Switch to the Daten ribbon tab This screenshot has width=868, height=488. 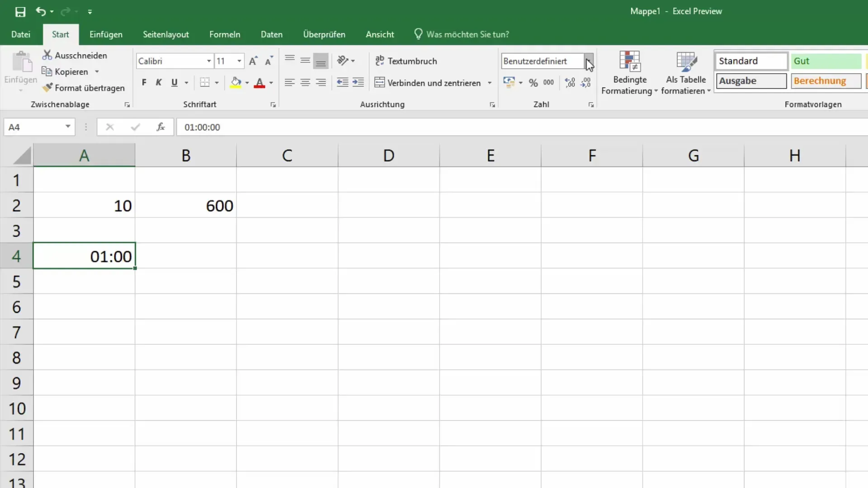(x=271, y=34)
